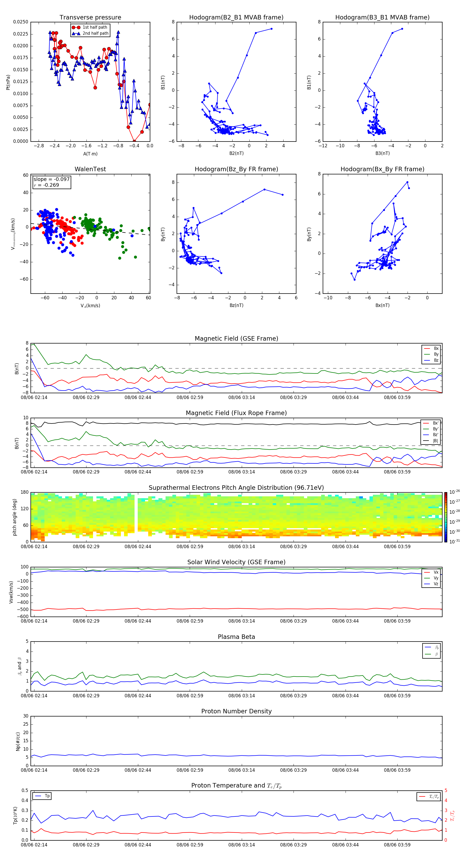
Task: Click the 'Bx' legend entry in GSE panel
Action: pos(431,349)
